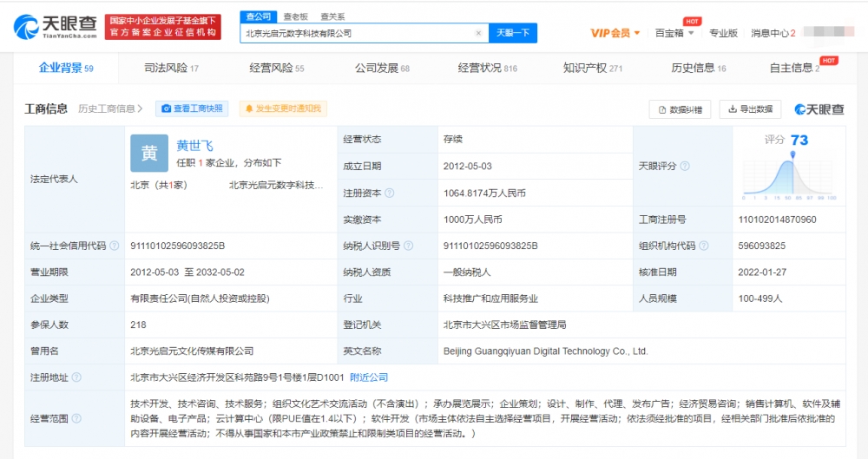Open the 自主信息 tab
Image resolution: width=868 pixels, height=459 pixels.
point(795,68)
